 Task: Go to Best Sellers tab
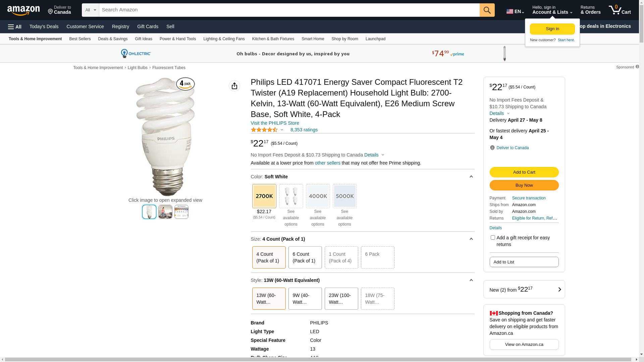tap(80, 39)
